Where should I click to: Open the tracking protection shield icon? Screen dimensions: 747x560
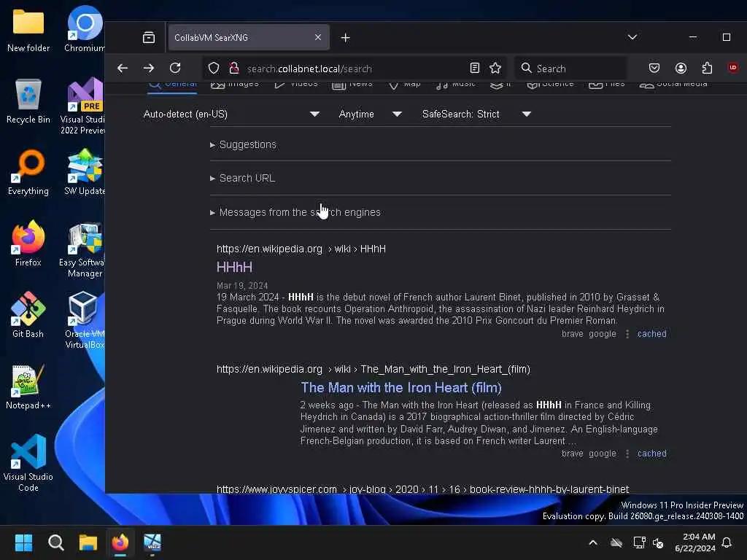coord(214,69)
